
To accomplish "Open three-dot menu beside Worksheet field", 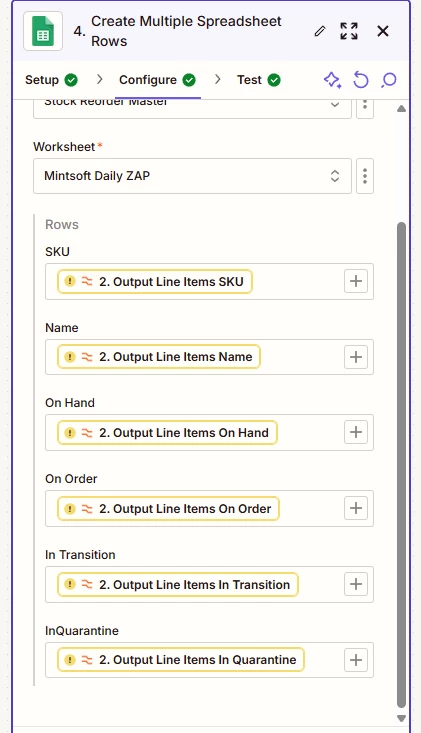I will click(365, 176).
